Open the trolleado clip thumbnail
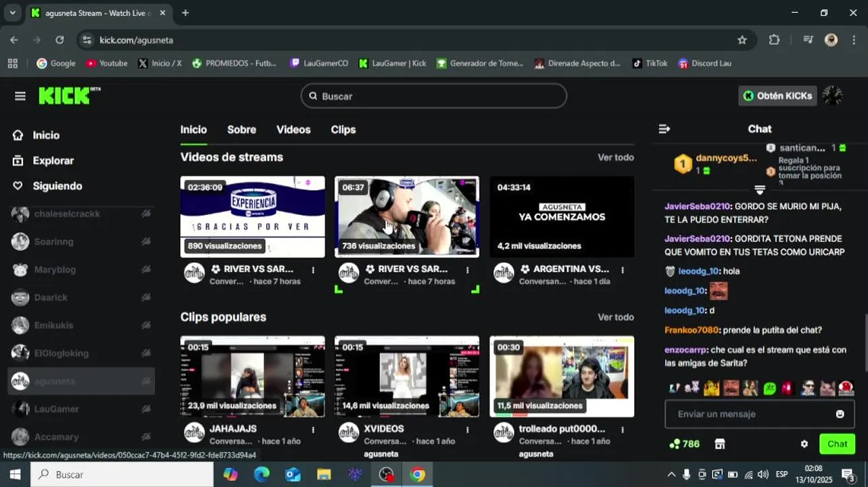This screenshot has height=487, width=868. [x=562, y=377]
